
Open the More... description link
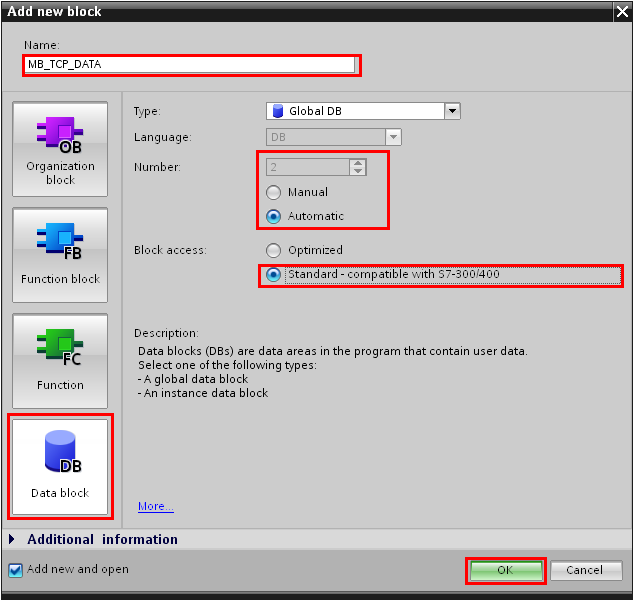point(155,507)
